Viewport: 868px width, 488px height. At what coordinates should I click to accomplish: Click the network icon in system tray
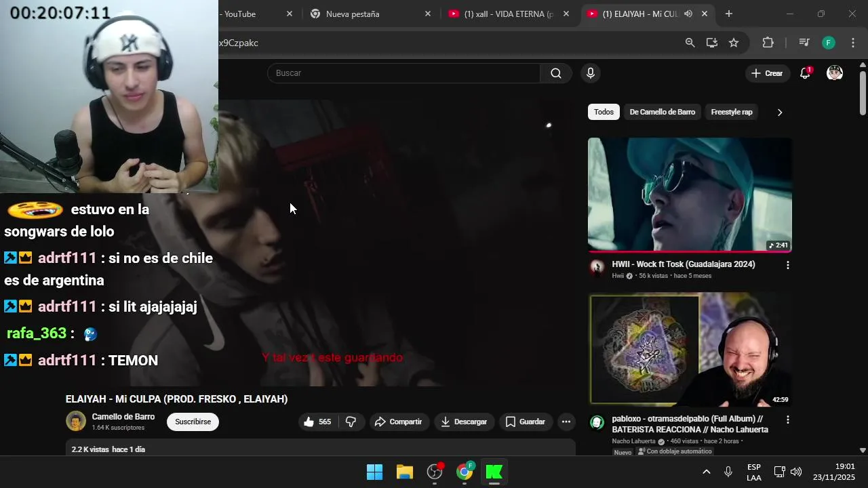779,472
